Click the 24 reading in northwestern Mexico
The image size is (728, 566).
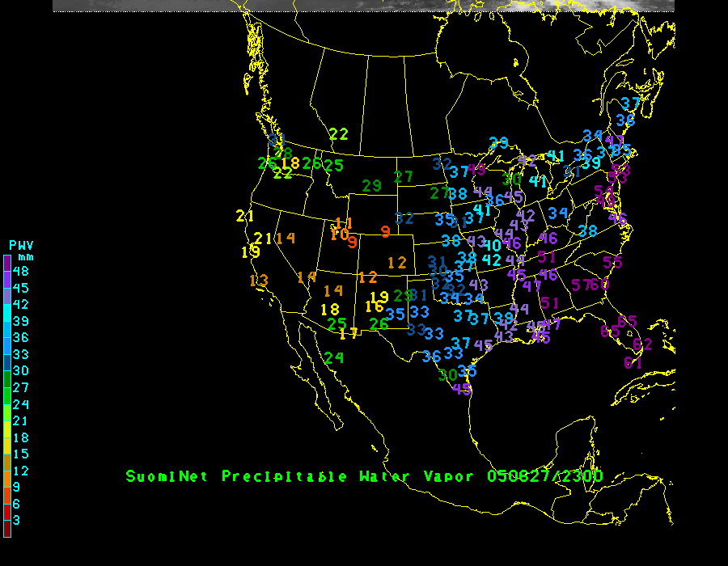click(x=334, y=357)
